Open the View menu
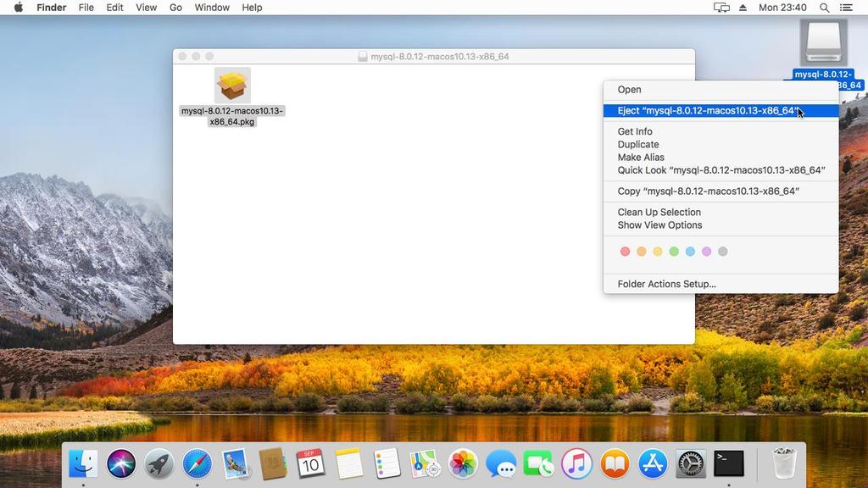Image resolution: width=868 pixels, height=488 pixels. pos(146,8)
